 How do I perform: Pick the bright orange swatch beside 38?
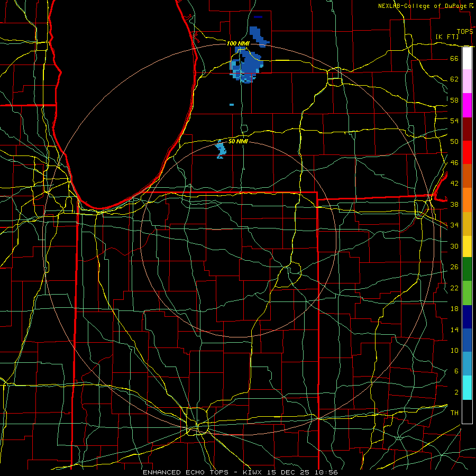pos(467,200)
